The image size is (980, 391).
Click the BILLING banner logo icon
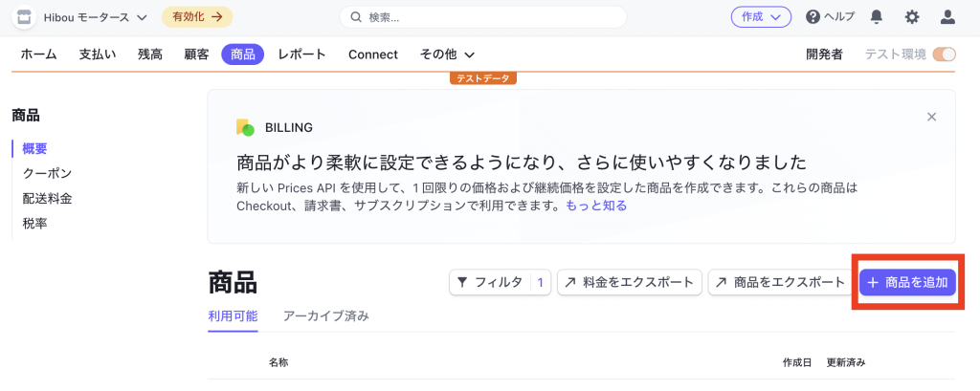pyautogui.click(x=245, y=127)
